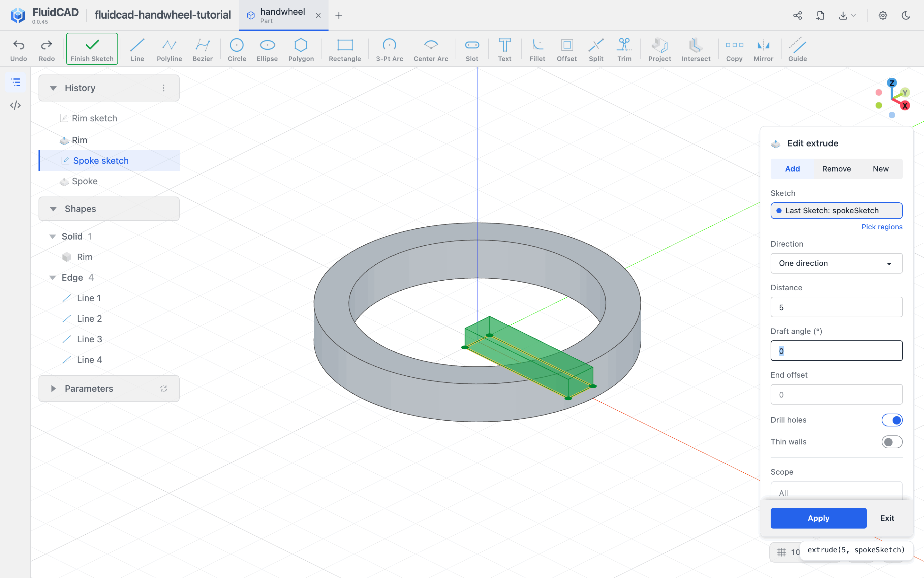Activate the Fillet tool
Screen dimensions: 924x578
(537, 49)
